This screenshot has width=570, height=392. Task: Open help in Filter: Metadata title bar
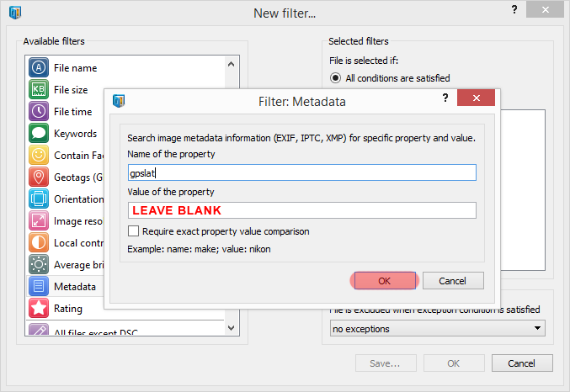point(445,99)
